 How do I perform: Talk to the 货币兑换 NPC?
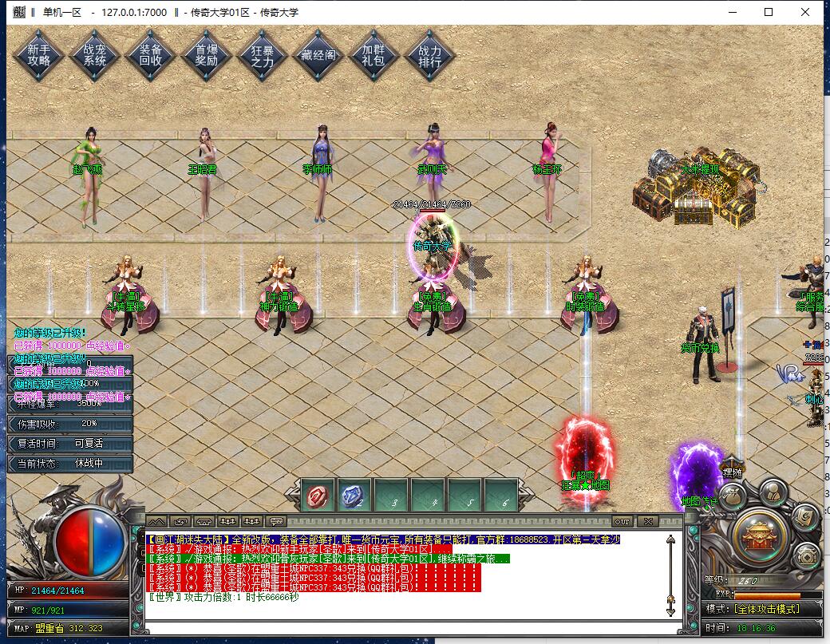703,343
